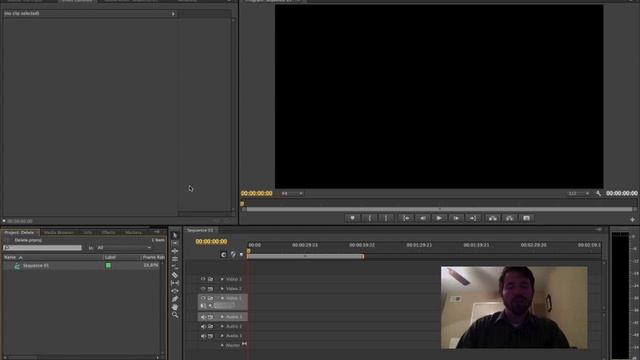This screenshot has width=640, height=360.
Task: Click Mark In bracket button
Action: (369, 218)
